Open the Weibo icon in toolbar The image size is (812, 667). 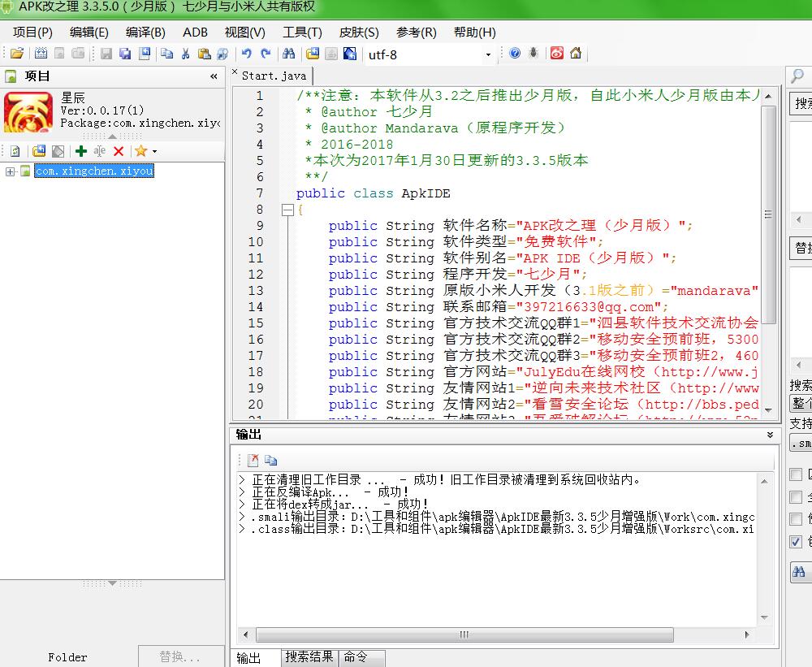pyautogui.click(x=557, y=54)
